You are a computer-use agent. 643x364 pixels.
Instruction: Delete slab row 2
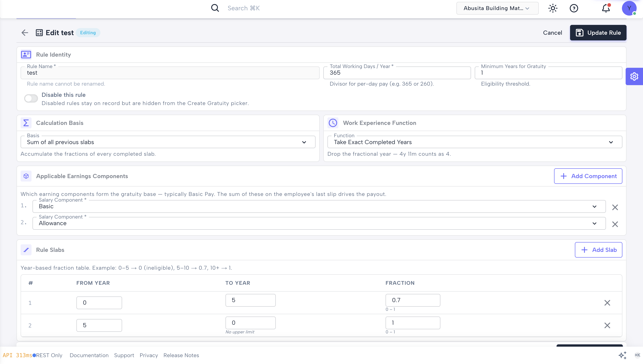(607, 325)
